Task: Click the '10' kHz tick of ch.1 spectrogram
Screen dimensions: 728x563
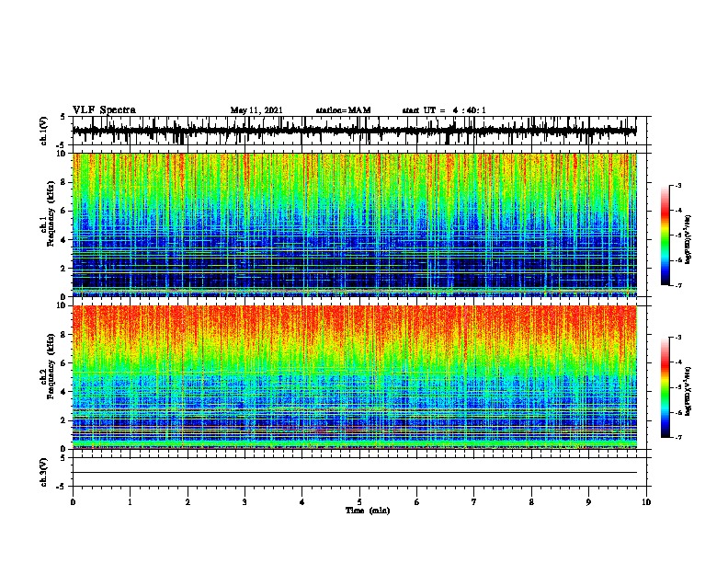Action: [62, 154]
